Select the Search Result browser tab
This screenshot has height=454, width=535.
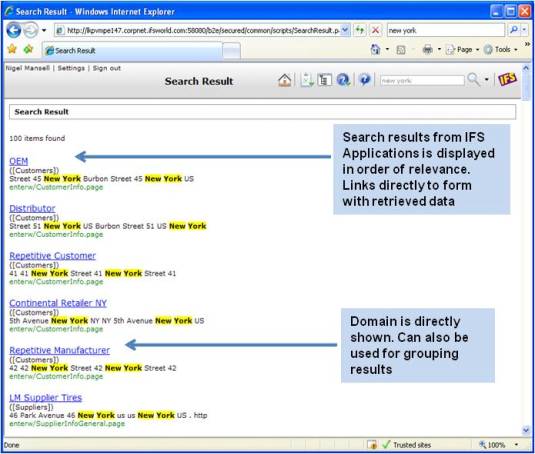click(132, 50)
